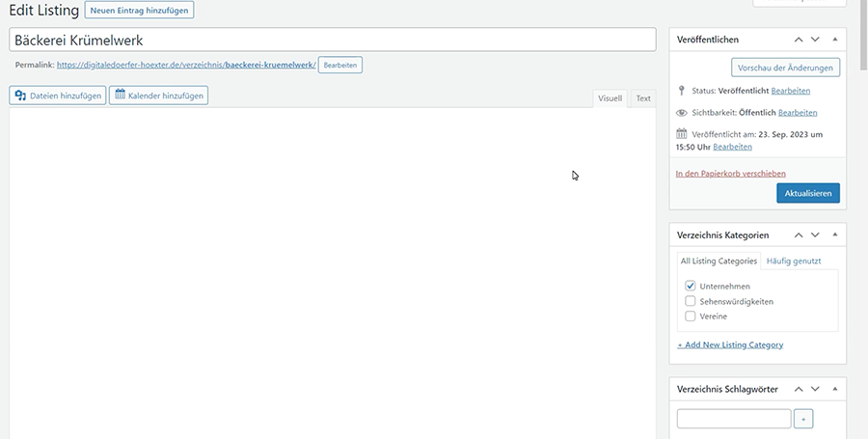Collapse the Verzeichnis Schlagwörter panel
The height and width of the screenshot is (439, 868).
(834, 389)
